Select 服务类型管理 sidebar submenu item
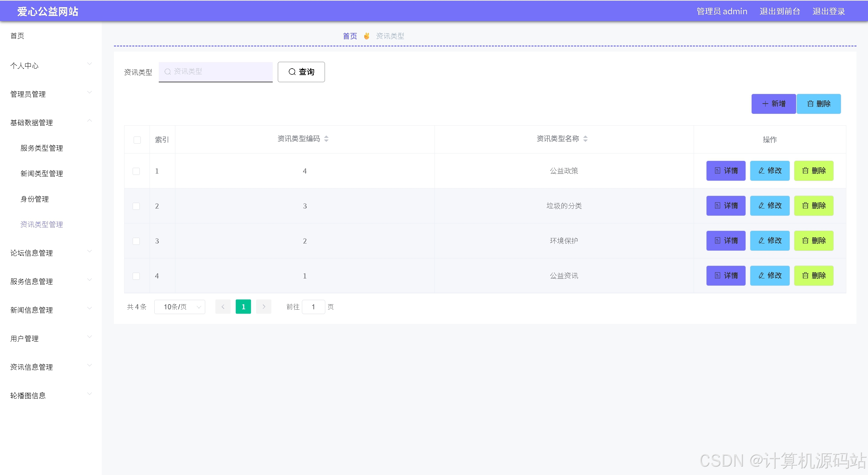This screenshot has height=475, width=868. click(x=42, y=148)
